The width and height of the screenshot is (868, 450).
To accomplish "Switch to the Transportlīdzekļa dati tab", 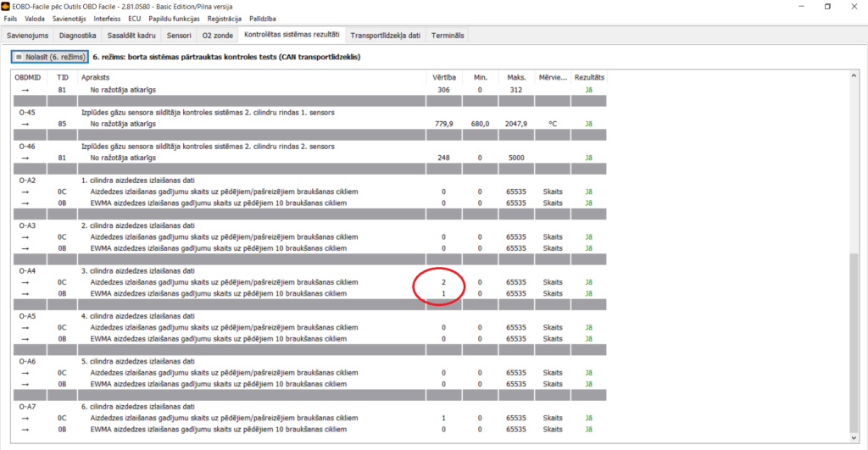I will (385, 36).
